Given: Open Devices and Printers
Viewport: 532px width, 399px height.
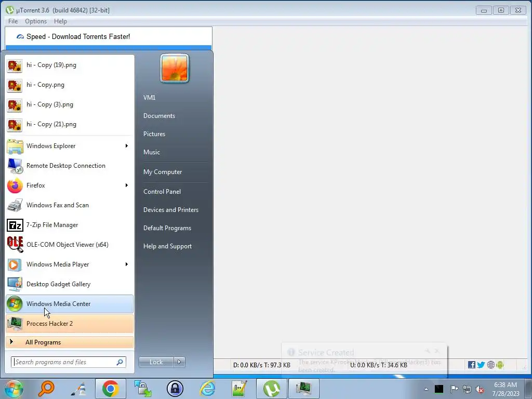Looking at the screenshot, I should (x=170, y=210).
